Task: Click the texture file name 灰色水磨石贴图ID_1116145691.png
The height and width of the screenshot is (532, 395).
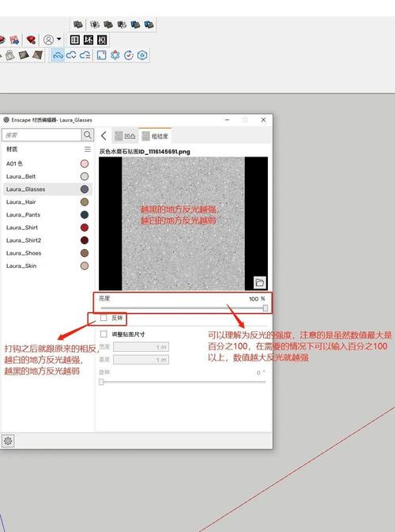Action: [x=145, y=152]
